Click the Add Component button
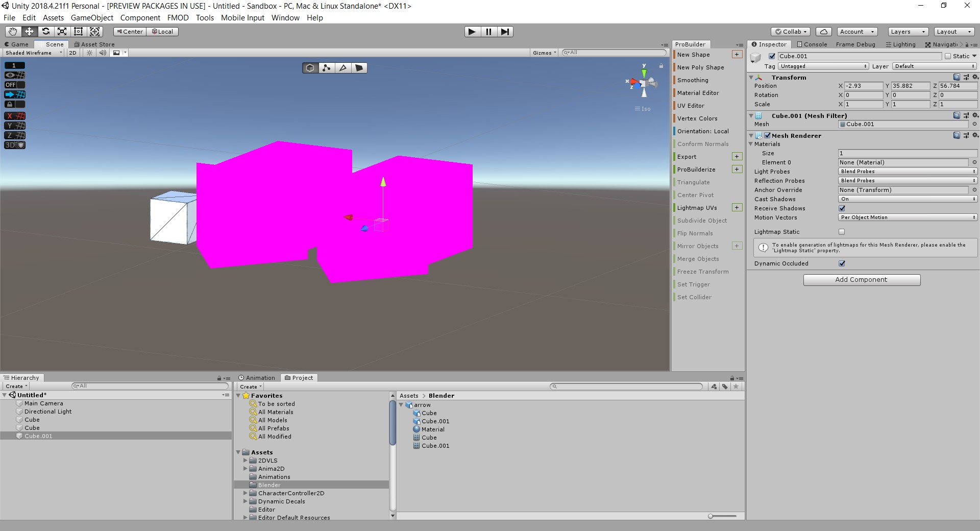Image resolution: width=980 pixels, height=531 pixels. click(x=861, y=279)
